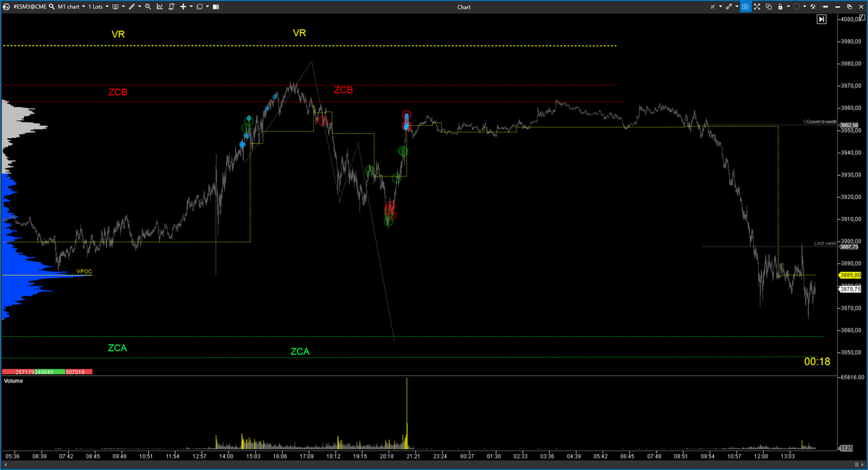
Task: Click the Chart window title text
Action: click(464, 7)
